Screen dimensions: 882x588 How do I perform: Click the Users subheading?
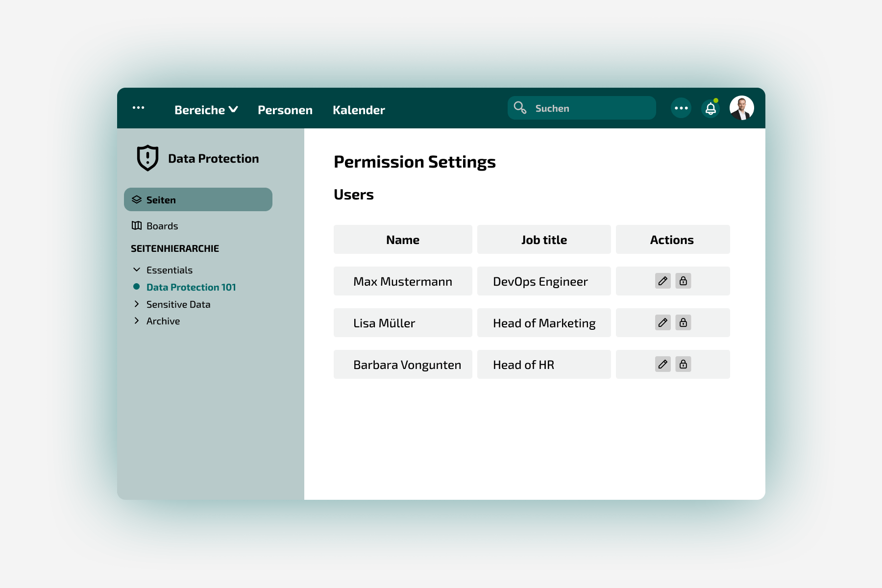[354, 195]
